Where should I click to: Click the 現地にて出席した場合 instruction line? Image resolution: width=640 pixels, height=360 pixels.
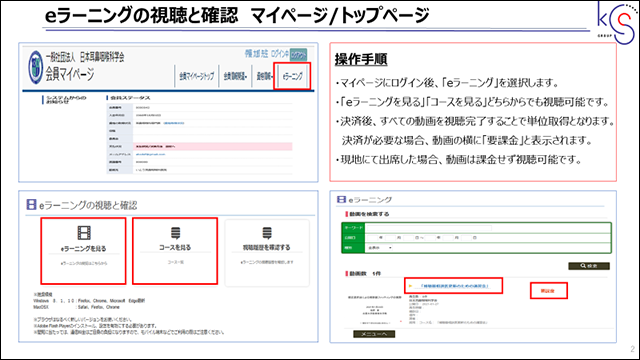tap(459, 160)
